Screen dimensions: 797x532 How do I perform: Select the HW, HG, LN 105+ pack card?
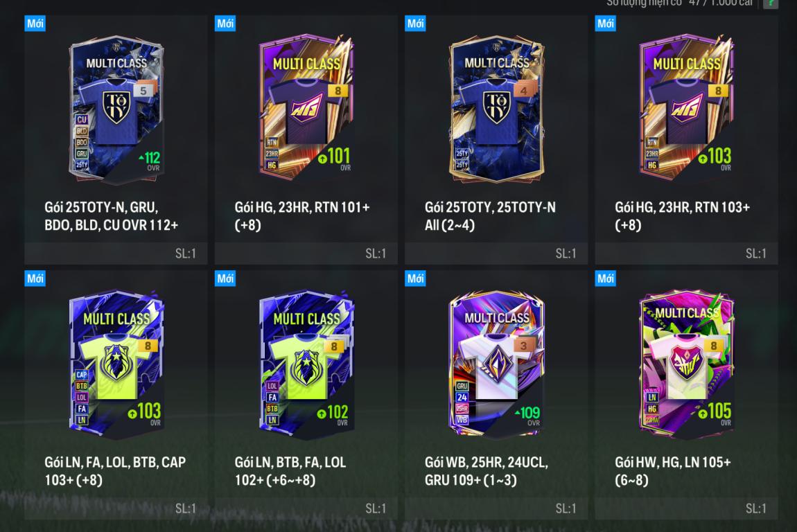tap(686, 395)
